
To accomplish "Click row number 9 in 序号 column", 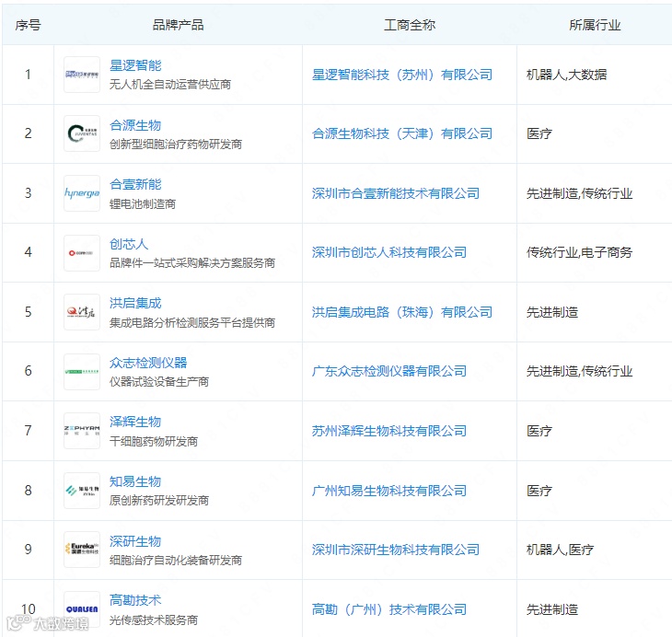I will 28,550.
